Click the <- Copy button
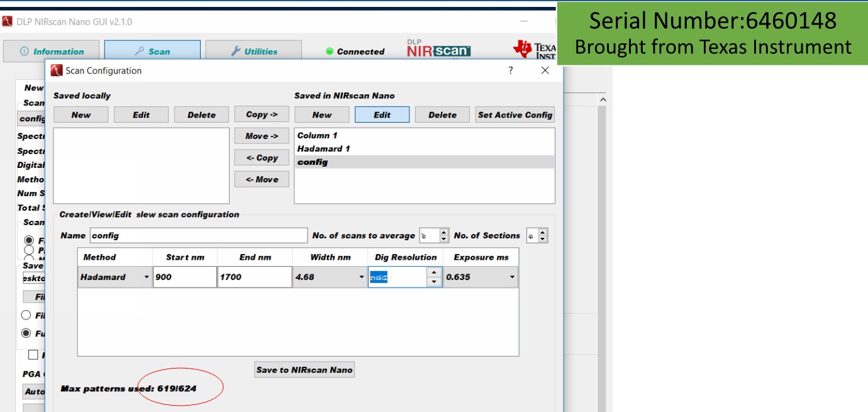868x412 pixels. [x=262, y=158]
